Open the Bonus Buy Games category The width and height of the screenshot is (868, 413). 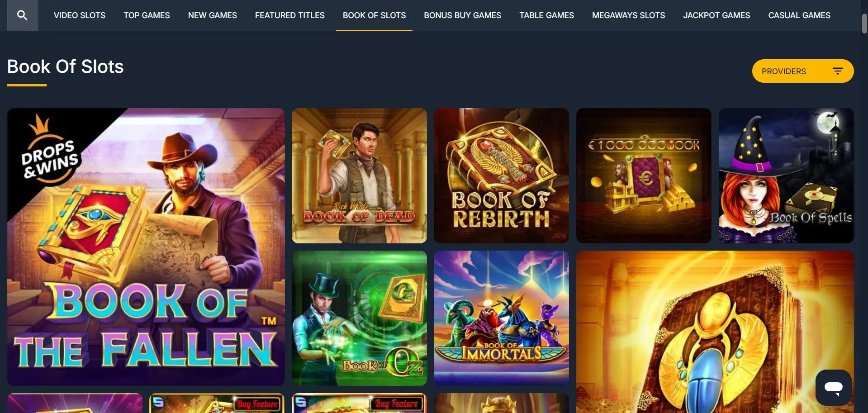pyautogui.click(x=462, y=15)
